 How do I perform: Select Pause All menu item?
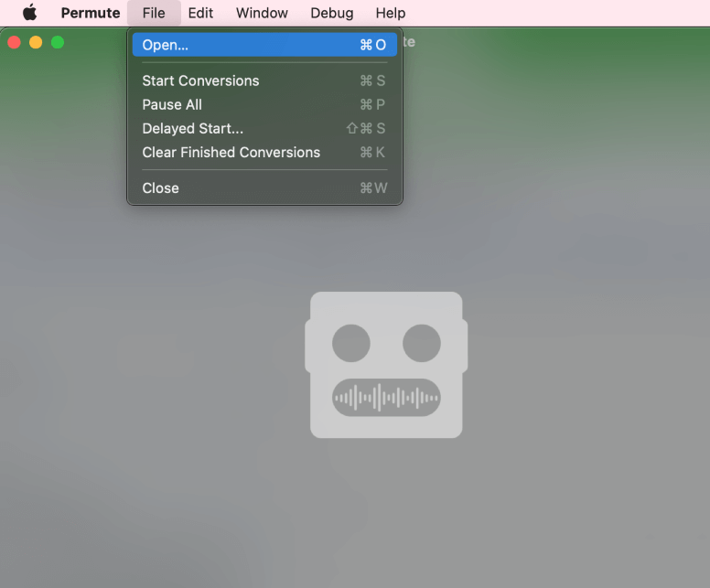(264, 104)
